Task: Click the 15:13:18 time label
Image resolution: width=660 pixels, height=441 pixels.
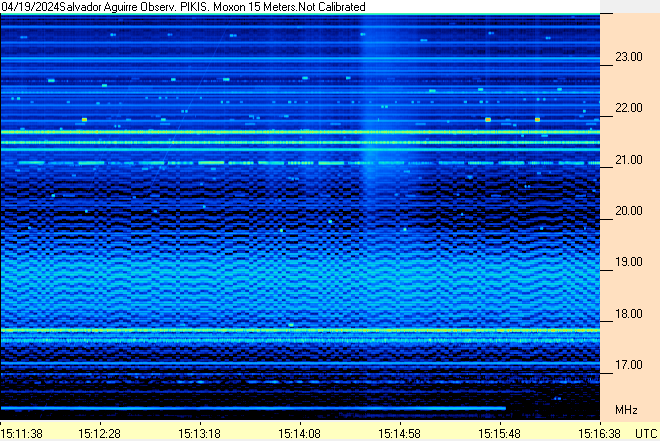Action: point(200,433)
